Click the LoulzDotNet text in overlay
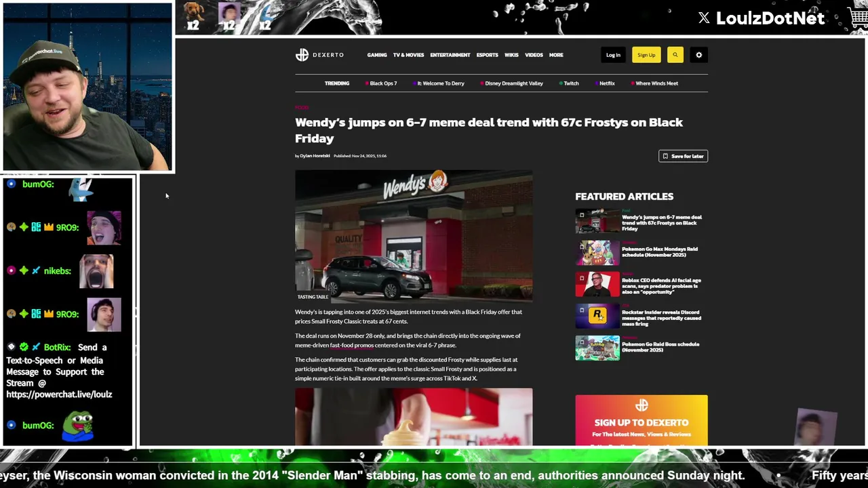The width and height of the screenshot is (868, 488). pos(770,18)
